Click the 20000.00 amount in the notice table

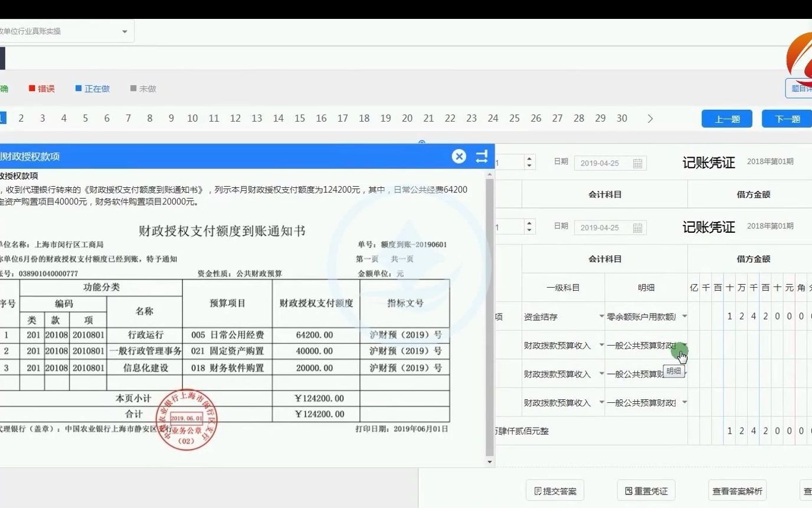point(315,367)
